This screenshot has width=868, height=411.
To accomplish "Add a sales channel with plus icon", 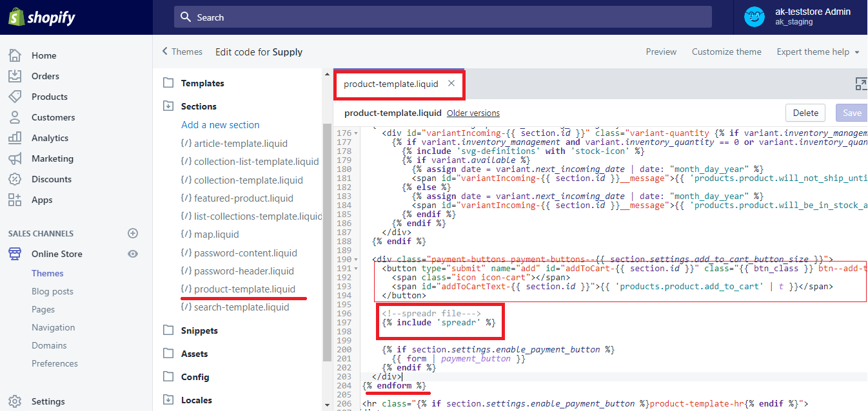I will tap(133, 233).
